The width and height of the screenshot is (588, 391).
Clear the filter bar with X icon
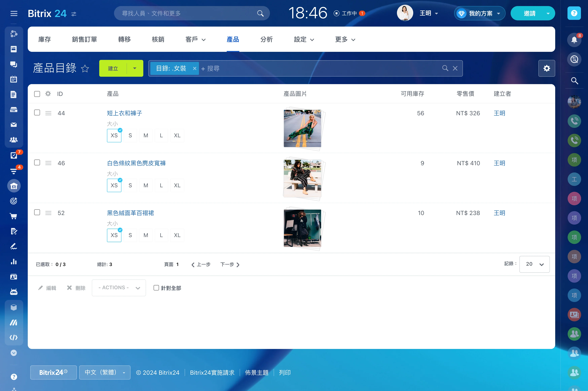(455, 68)
